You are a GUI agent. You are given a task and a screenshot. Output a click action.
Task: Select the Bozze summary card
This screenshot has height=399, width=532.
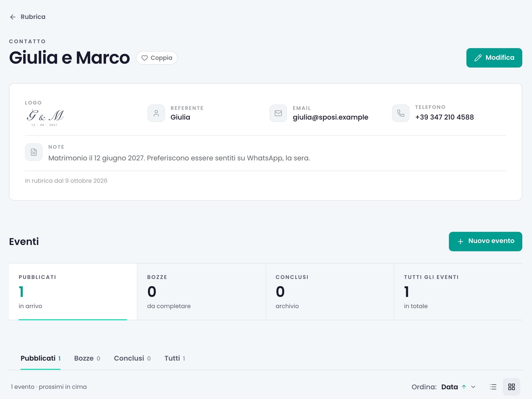click(201, 292)
